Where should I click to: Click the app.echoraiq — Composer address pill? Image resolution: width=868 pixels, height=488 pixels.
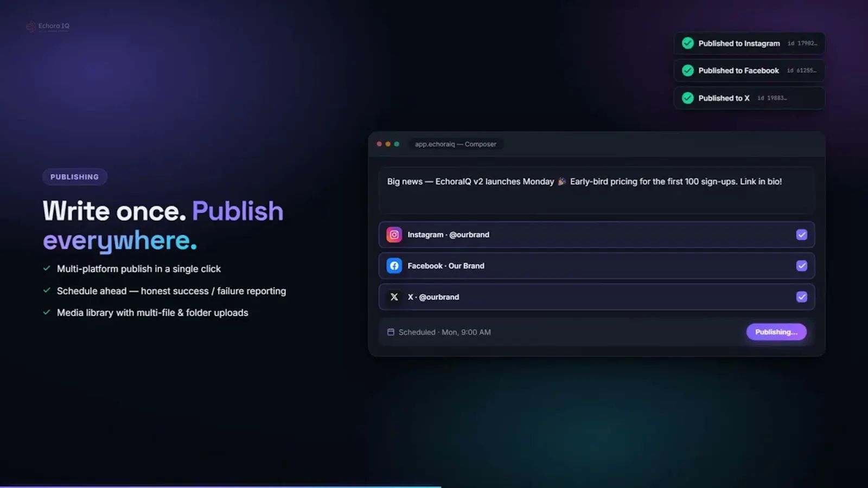[456, 144]
